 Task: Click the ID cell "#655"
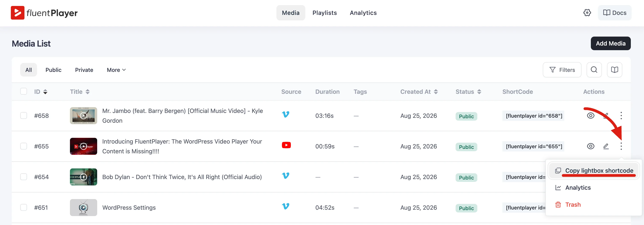tap(41, 146)
